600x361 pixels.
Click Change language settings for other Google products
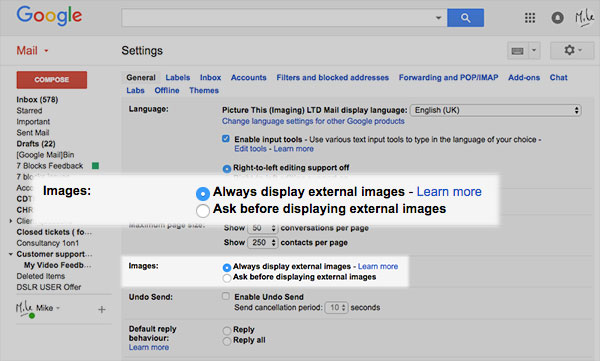click(x=313, y=121)
